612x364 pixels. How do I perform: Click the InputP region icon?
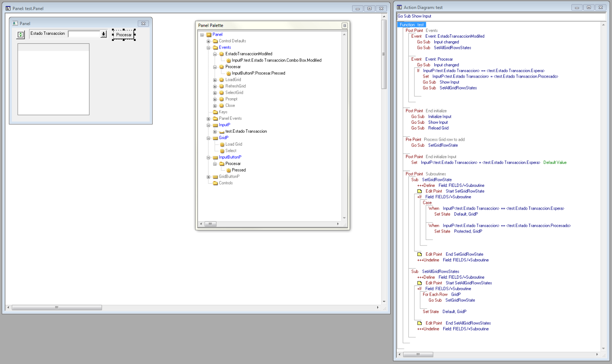tap(215, 125)
